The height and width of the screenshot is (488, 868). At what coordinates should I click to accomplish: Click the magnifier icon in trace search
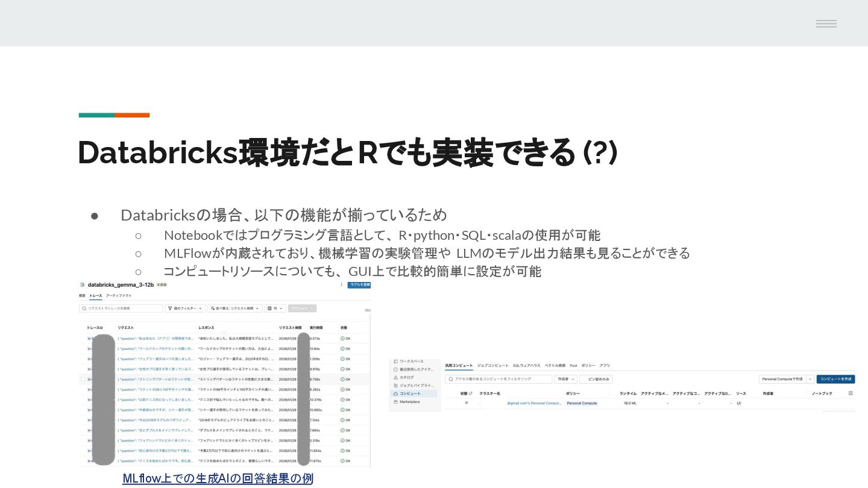coord(84,308)
